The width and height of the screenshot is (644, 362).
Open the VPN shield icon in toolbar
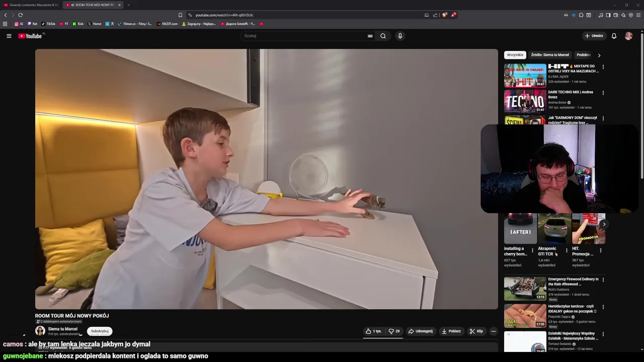pos(631,15)
